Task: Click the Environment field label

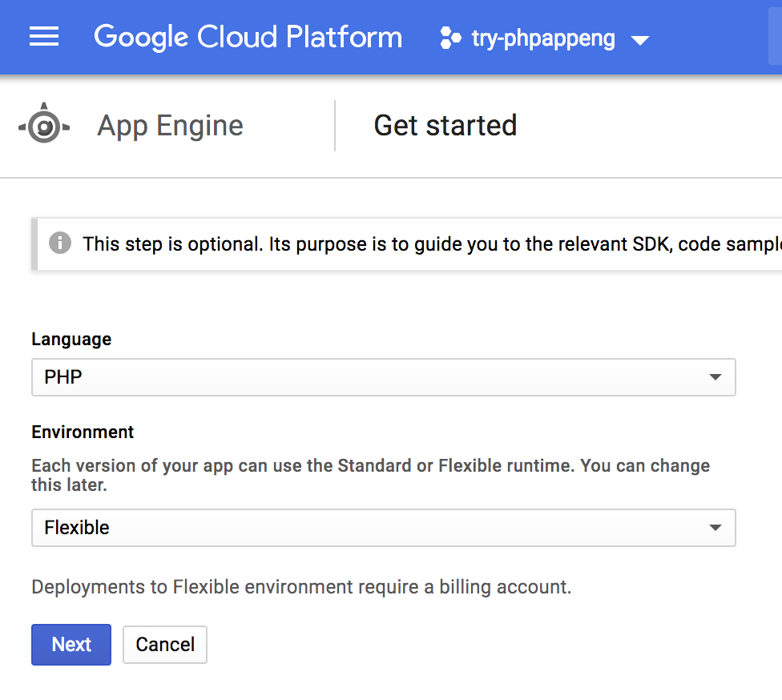Action: point(83,432)
